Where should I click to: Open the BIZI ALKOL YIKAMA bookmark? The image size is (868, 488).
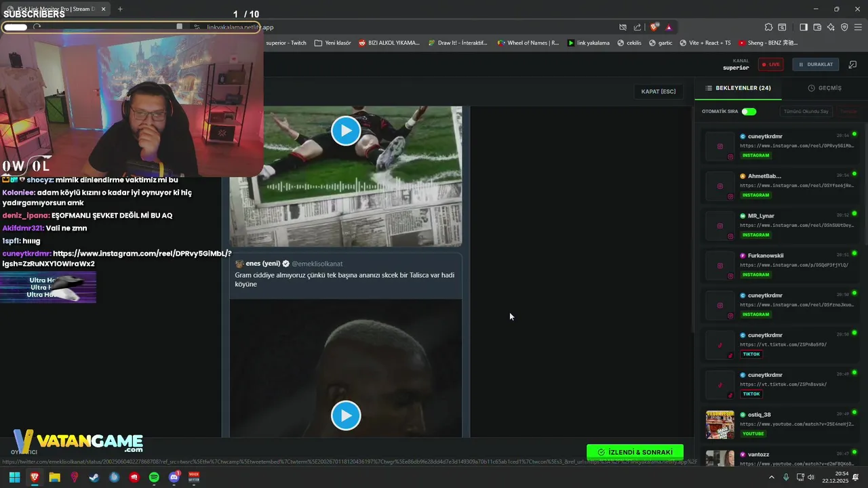point(389,43)
